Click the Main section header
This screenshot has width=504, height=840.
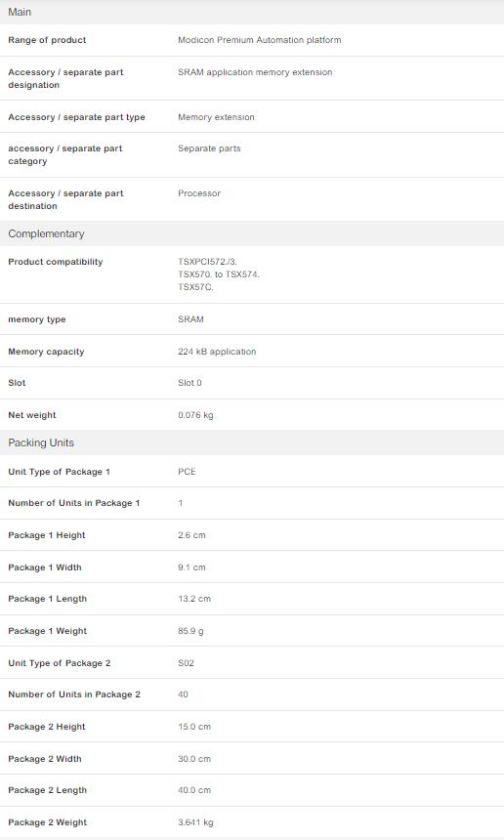(x=252, y=12)
